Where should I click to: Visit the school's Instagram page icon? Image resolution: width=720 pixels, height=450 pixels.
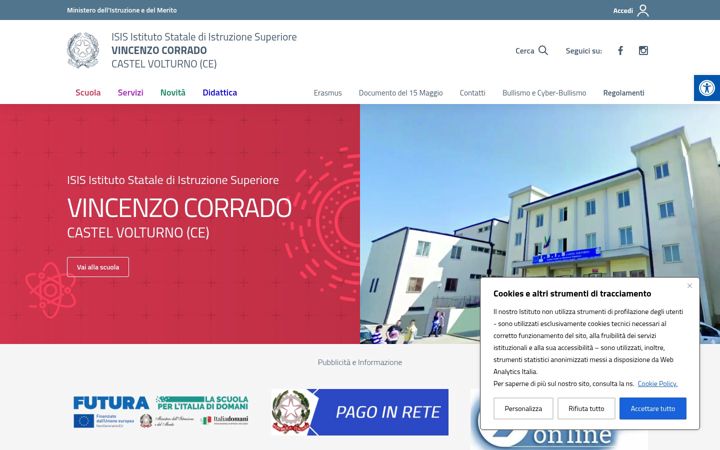643,51
